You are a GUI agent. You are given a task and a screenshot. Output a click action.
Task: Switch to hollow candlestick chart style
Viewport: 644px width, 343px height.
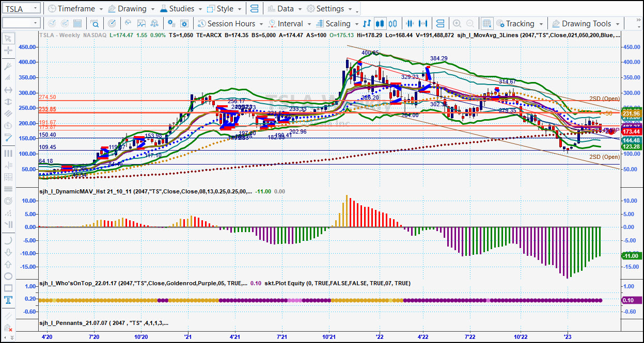click(x=392, y=23)
